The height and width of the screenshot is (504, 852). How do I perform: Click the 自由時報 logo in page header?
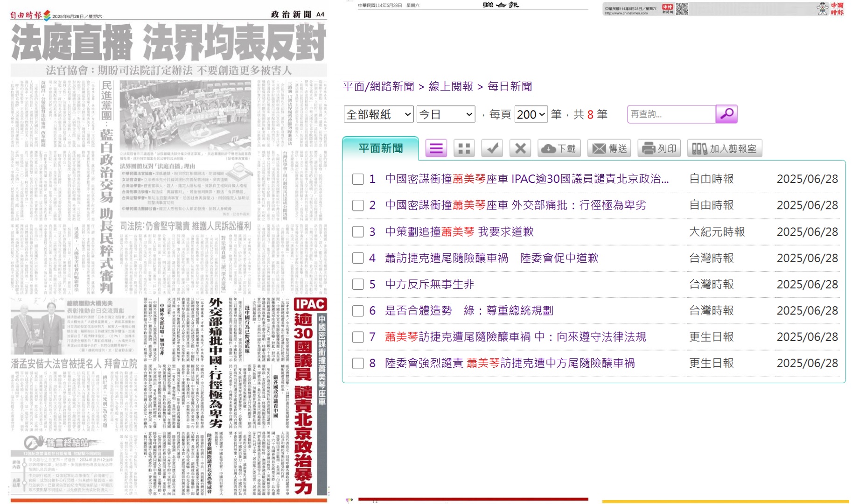pos(30,15)
